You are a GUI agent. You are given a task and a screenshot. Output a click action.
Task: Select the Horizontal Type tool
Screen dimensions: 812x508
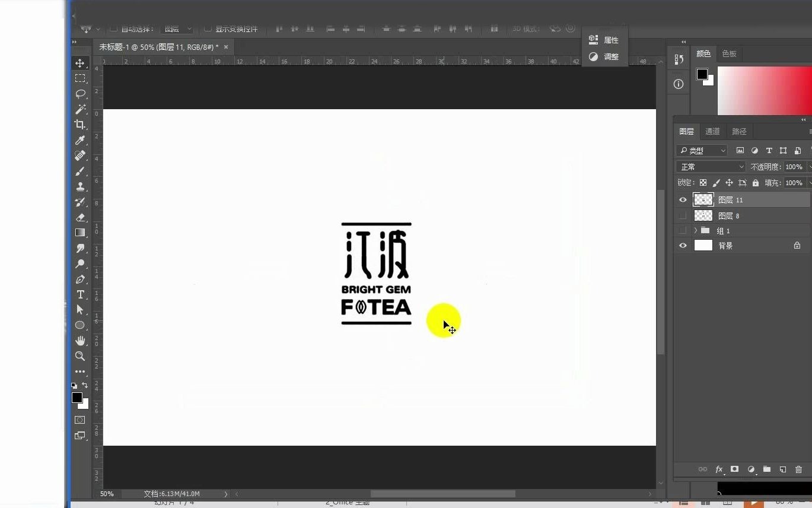[80, 294]
